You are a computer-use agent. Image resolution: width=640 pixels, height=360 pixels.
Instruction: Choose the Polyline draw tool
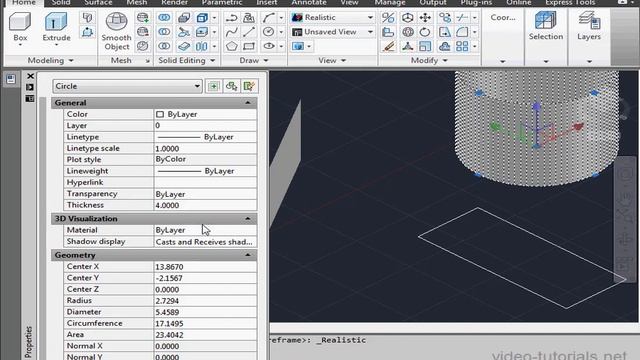point(232,18)
